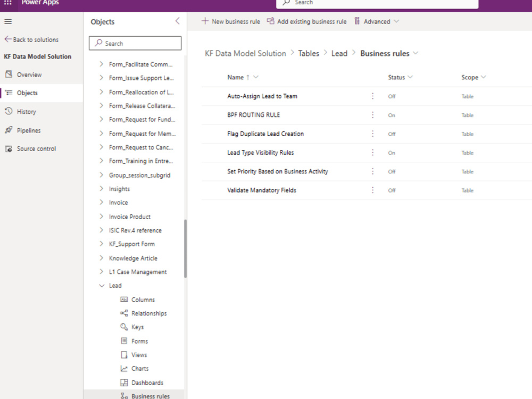The image size is (532, 399).
Task: Open Lead Type Visibility Rules
Action: 260,153
